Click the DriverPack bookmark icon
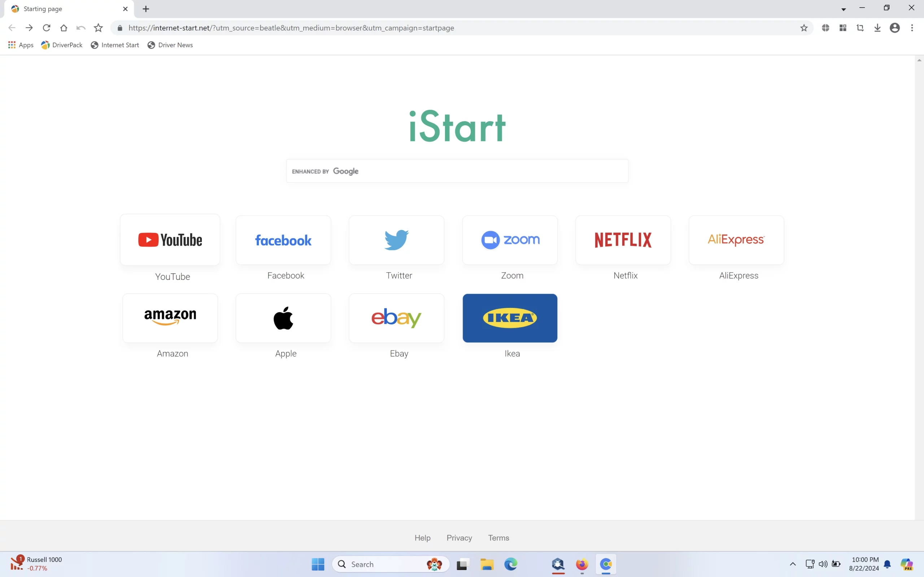Viewport: 924px width, 577px height. [45, 45]
